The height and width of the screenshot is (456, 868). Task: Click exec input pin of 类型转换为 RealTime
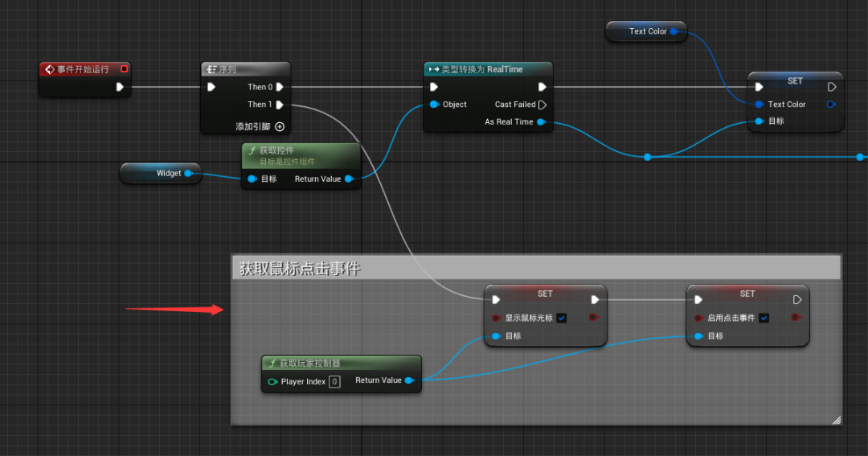[x=434, y=87]
